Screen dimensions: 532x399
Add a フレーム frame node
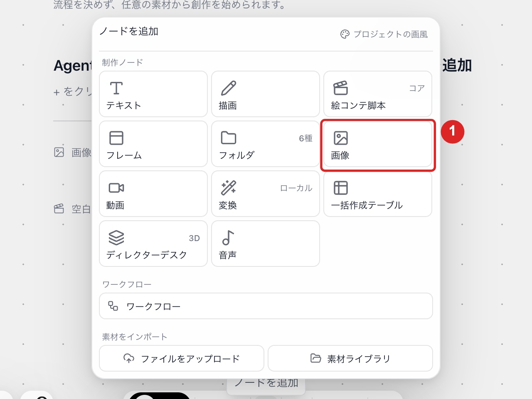[x=153, y=144]
